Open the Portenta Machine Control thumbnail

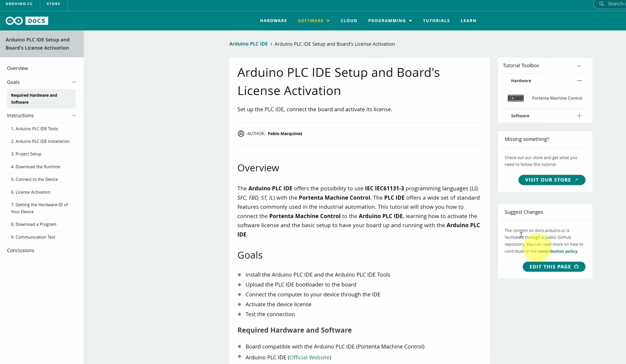click(516, 98)
